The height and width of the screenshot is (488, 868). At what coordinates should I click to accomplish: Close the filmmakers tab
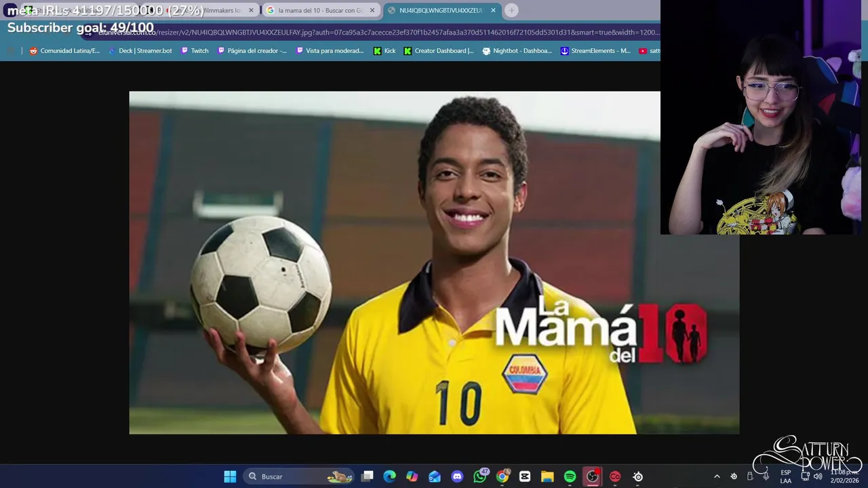251,10
